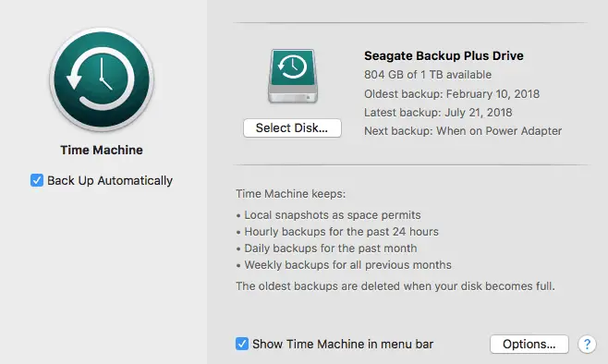
Task: Click the Oldest backup February 10, 2018 line
Action: (x=452, y=94)
